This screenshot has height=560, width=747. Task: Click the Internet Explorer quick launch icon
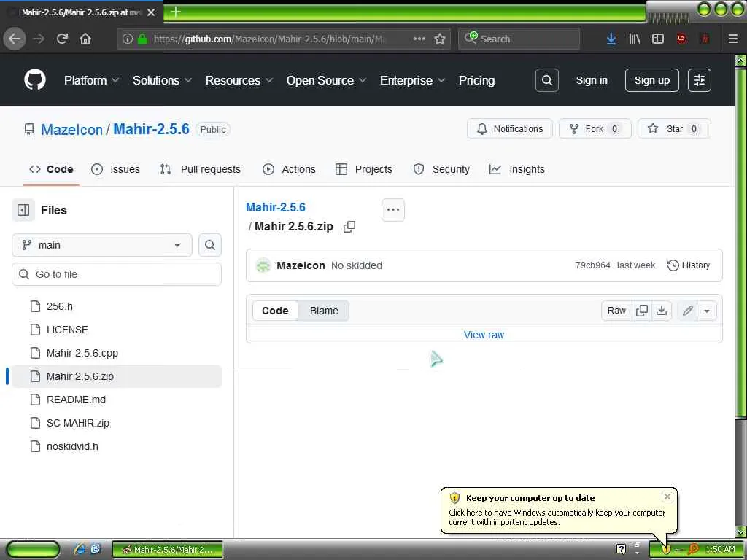point(80,549)
